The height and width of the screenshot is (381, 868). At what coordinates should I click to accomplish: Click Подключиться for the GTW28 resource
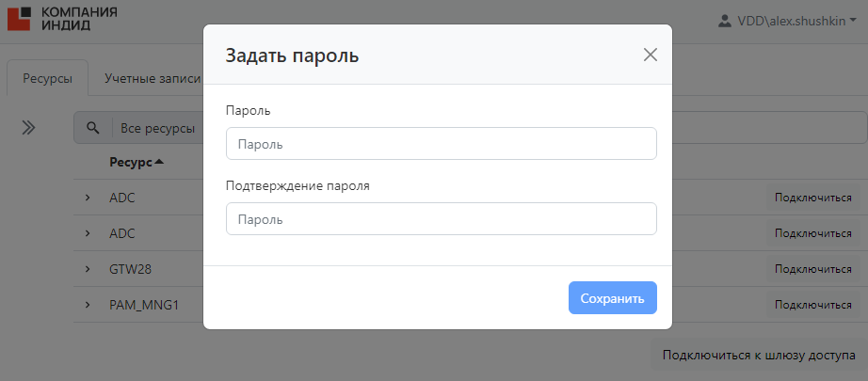tap(812, 269)
